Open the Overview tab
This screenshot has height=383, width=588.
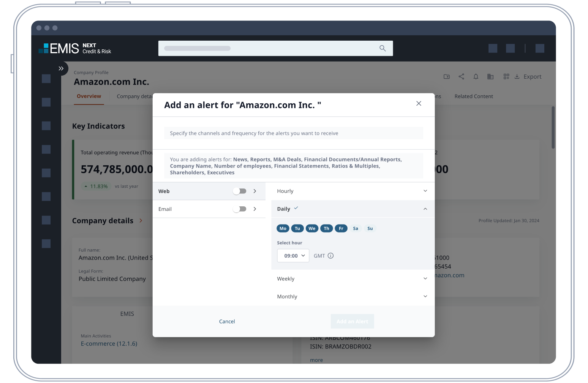coord(89,97)
